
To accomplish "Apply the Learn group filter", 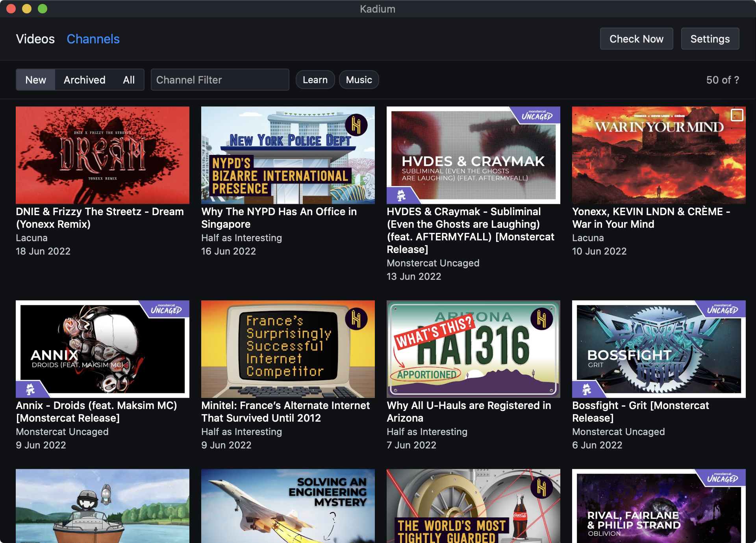I will [315, 80].
